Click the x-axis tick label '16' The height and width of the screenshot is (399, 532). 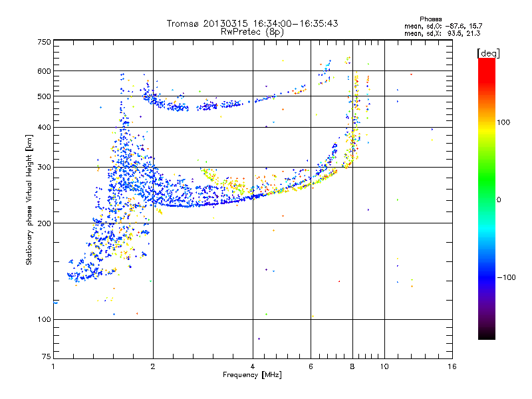tap(452, 366)
